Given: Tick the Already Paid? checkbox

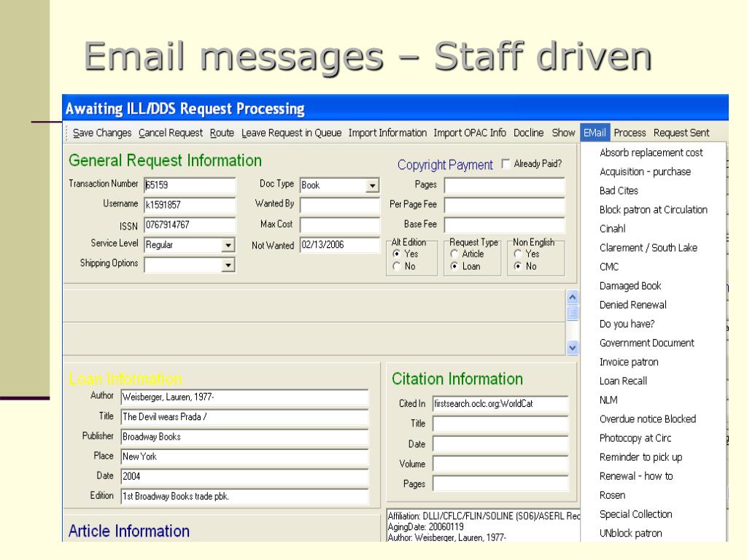Looking at the screenshot, I should coord(506,164).
